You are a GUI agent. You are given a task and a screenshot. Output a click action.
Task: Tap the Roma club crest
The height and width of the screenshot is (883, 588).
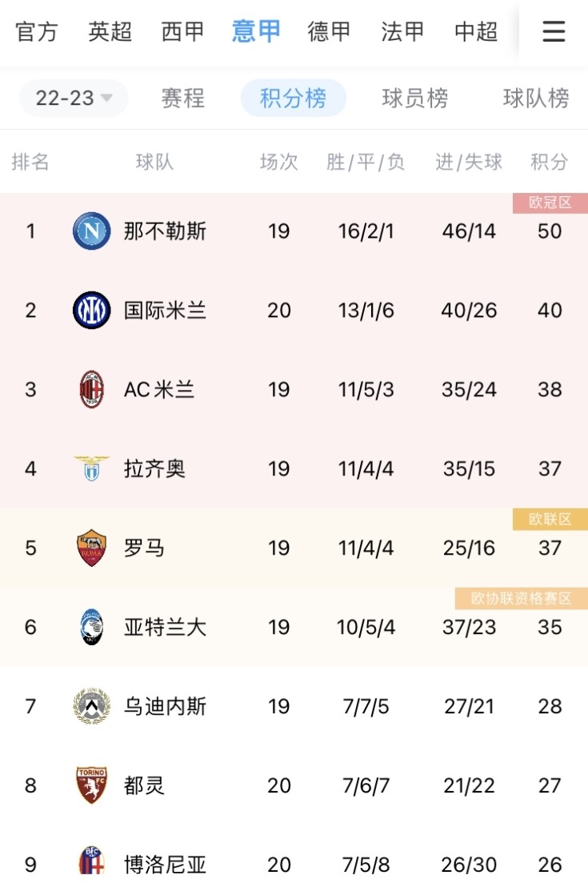[92, 548]
